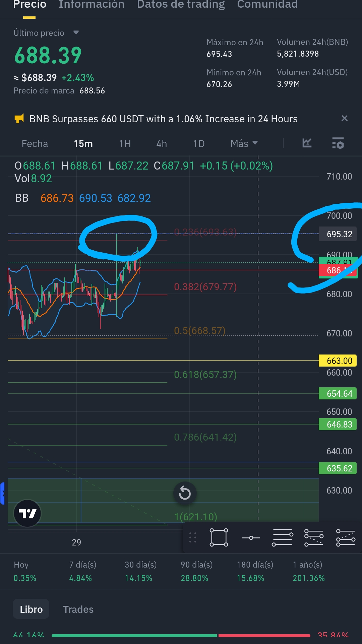
Task: Switch to the Trades tab
Action: tap(78, 609)
